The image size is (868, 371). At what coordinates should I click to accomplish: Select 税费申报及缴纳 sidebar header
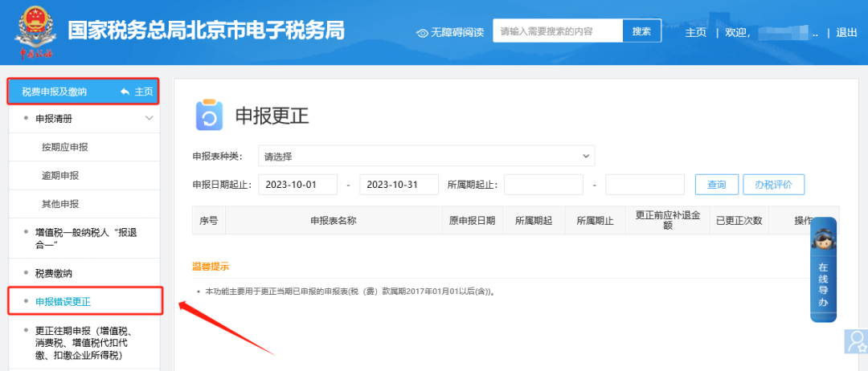83,92
